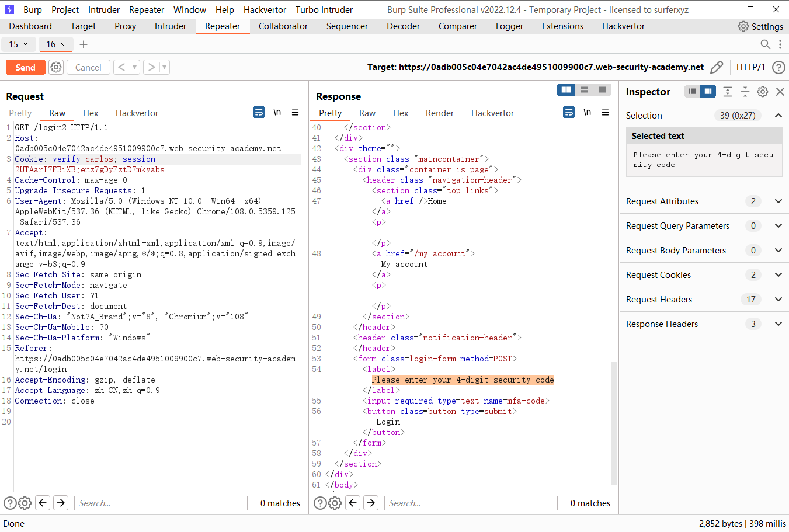Expand all Inspector sections icon

click(x=728, y=92)
